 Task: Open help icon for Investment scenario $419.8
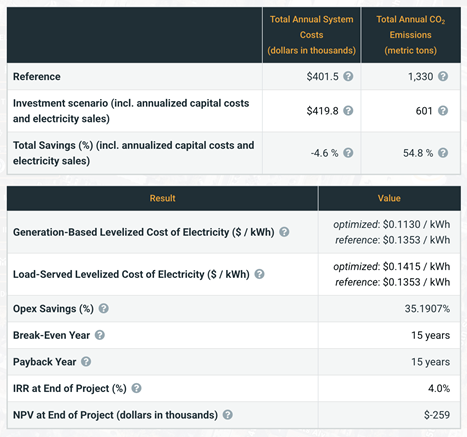[348, 111]
